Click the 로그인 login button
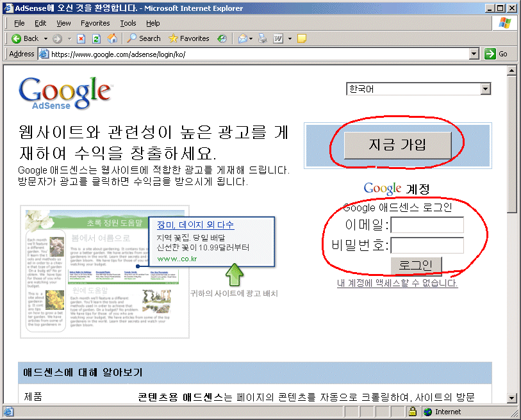521x420 pixels. pos(416,266)
